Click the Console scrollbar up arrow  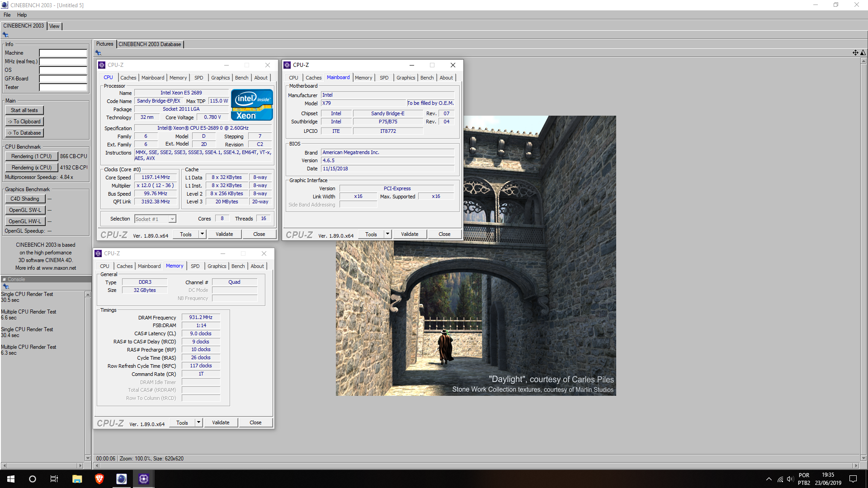pos(88,294)
